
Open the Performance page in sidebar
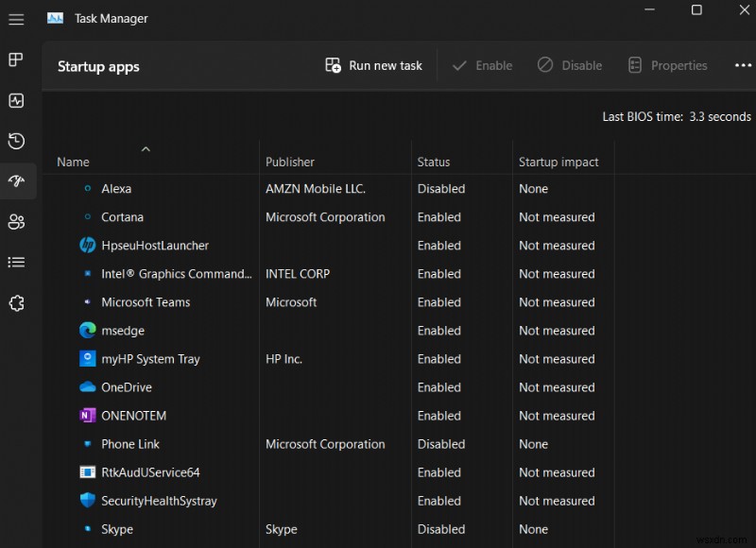click(16, 101)
